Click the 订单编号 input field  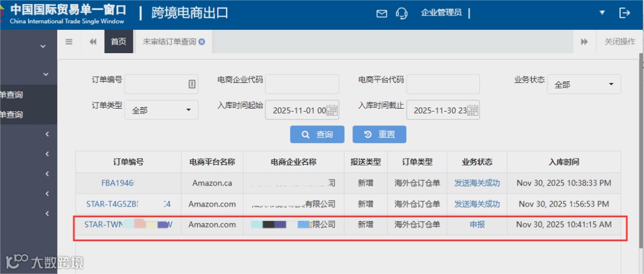[x=162, y=84]
